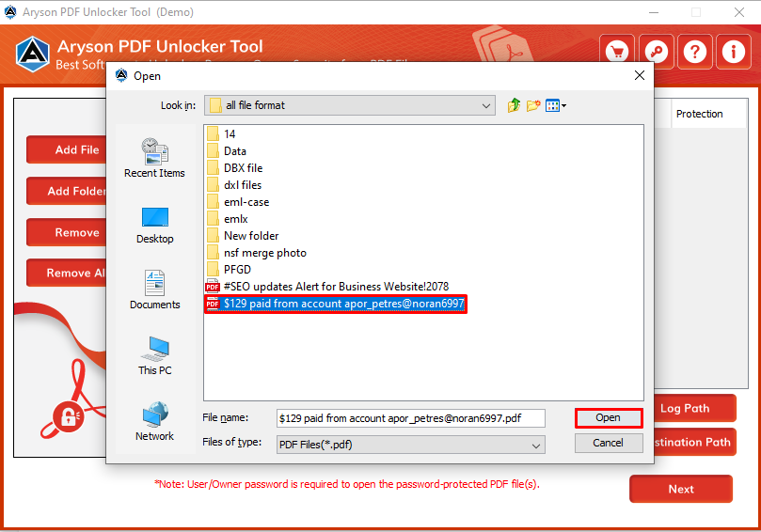
Task: Browse the Network location
Action: click(x=154, y=421)
